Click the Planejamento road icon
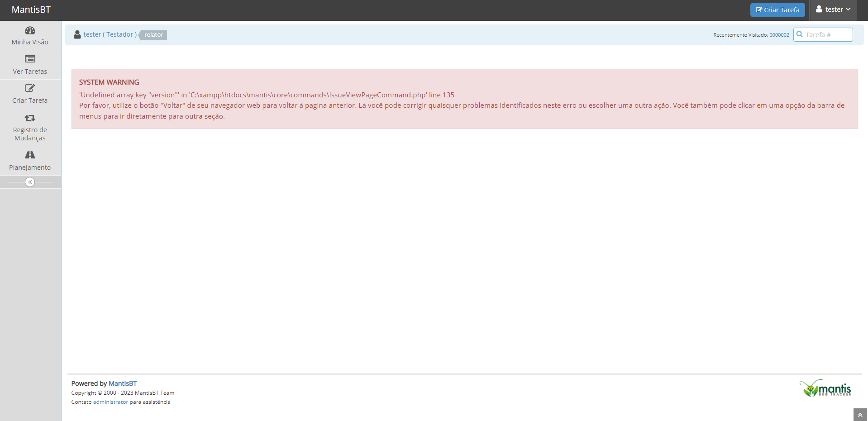 click(30, 155)
